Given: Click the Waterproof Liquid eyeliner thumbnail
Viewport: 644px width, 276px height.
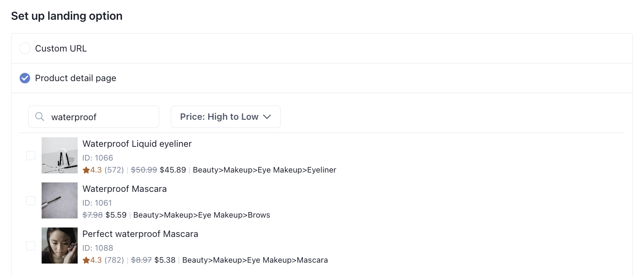Looking at the screenshot, I should (x=60, y=155).
